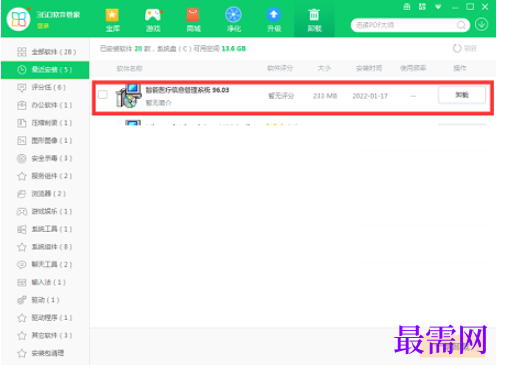Sort by 软件评分 column header
This screenshot has height=371, width=506.
pyautogui.click(x=280, y=68)
